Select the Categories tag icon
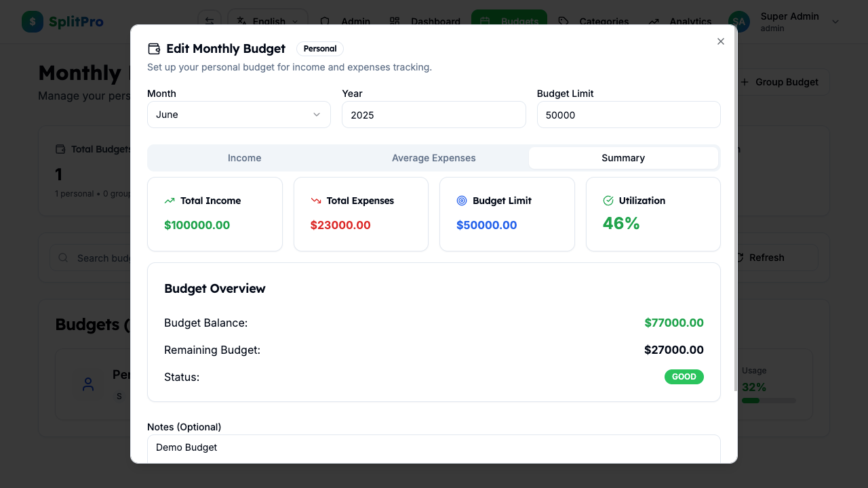The image size is (868, 488). pyautogui.click(x=564, y=21)
